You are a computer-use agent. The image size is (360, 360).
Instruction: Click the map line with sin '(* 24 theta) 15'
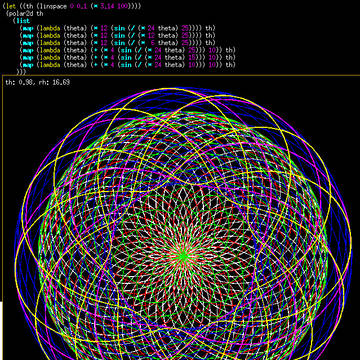tap(128, 58)
